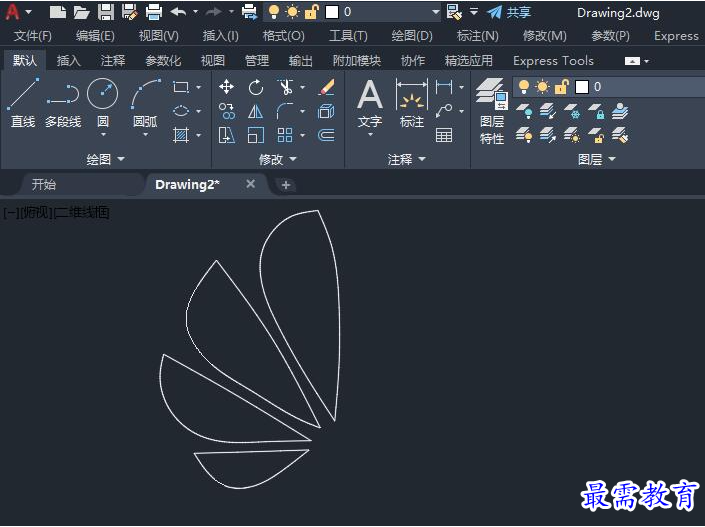
Task: Click the Leader annotation icon
Action: 444,111
